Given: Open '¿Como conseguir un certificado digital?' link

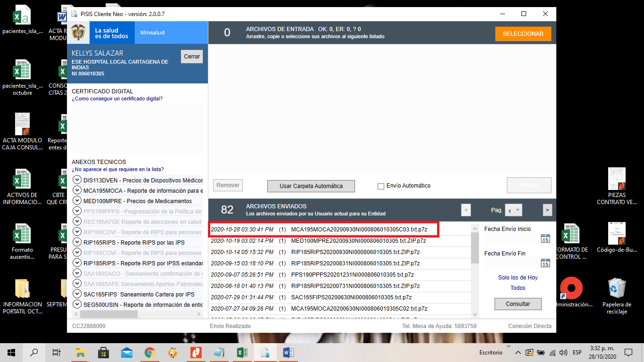Looking at the screenshot, I should point(117,99).
